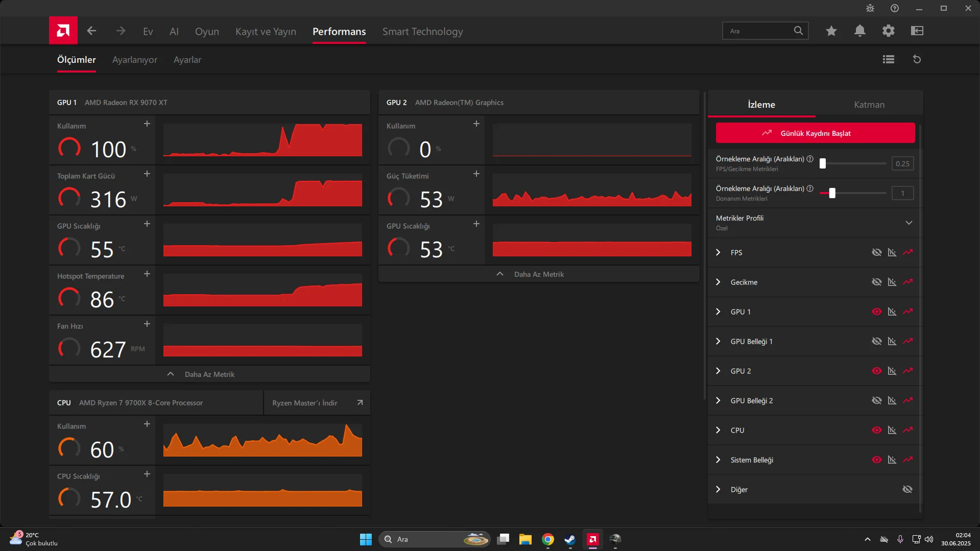Open the settings gear icon
Image resolution: width=980 pixels, height=551 pixels.
coord(888,31)
